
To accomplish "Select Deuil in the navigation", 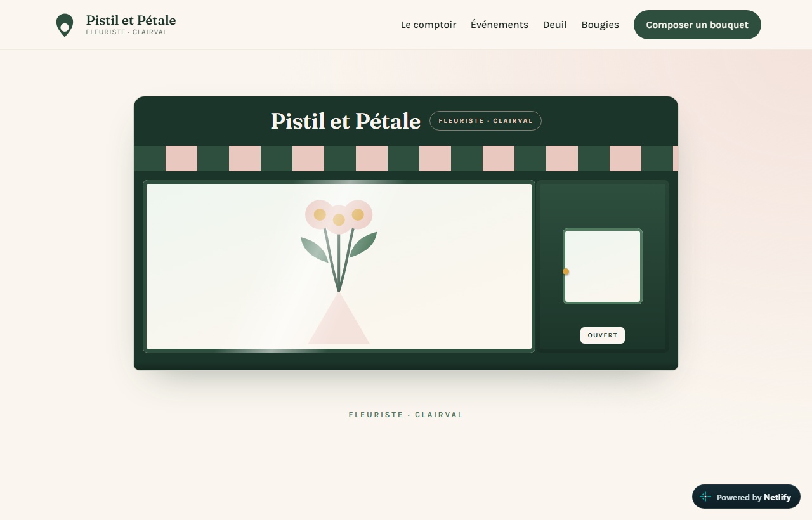I will 555,25.
